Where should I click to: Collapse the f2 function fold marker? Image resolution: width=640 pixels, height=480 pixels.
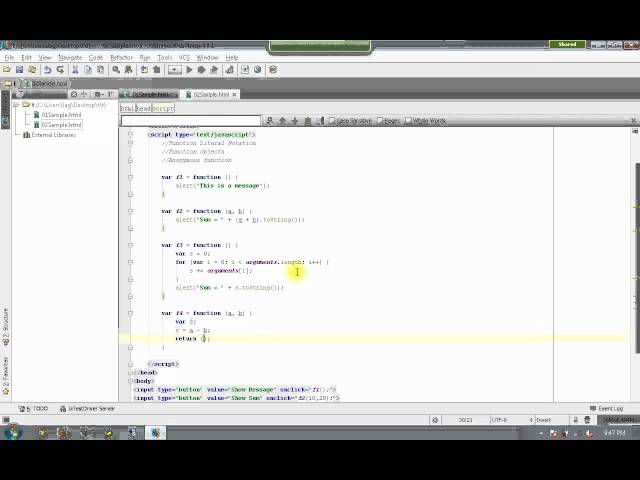[x=130, y=211]
